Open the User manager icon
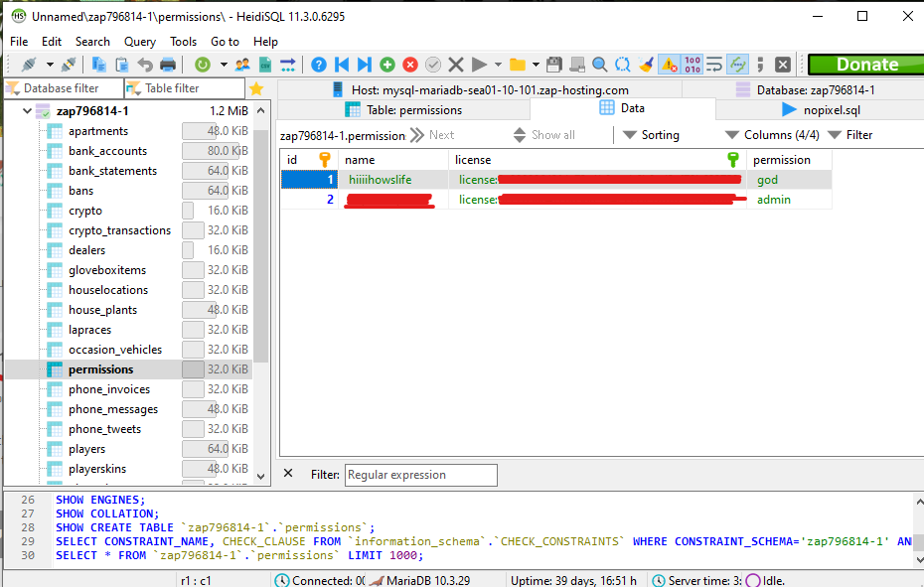Viewport: 924px width, 587px height. (242, 65)
